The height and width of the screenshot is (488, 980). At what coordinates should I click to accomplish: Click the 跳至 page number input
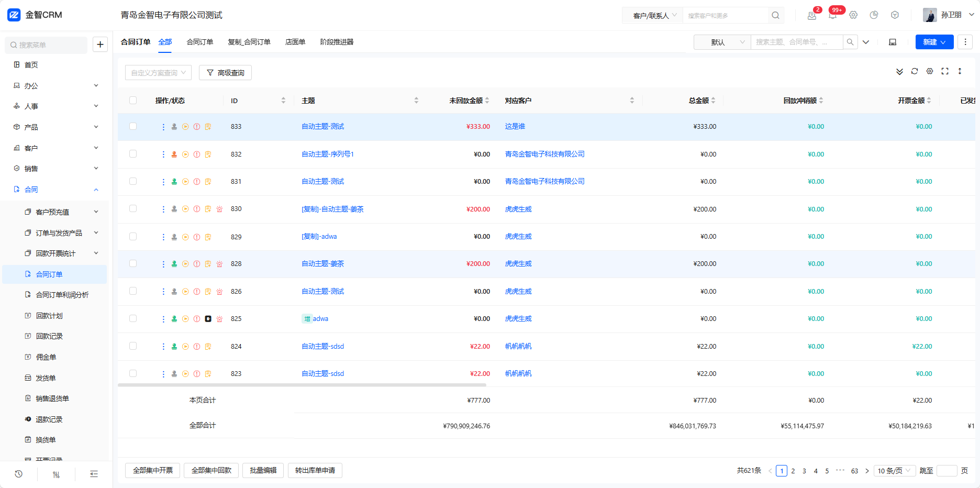[x=946, y=471]
